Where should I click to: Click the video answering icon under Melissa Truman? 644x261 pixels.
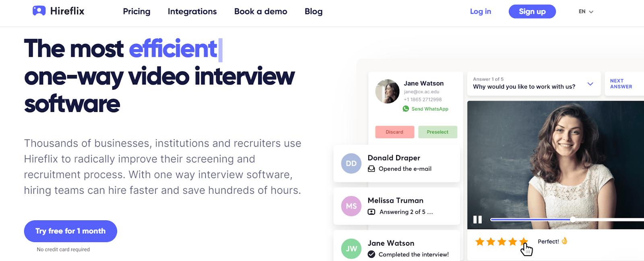372,212
